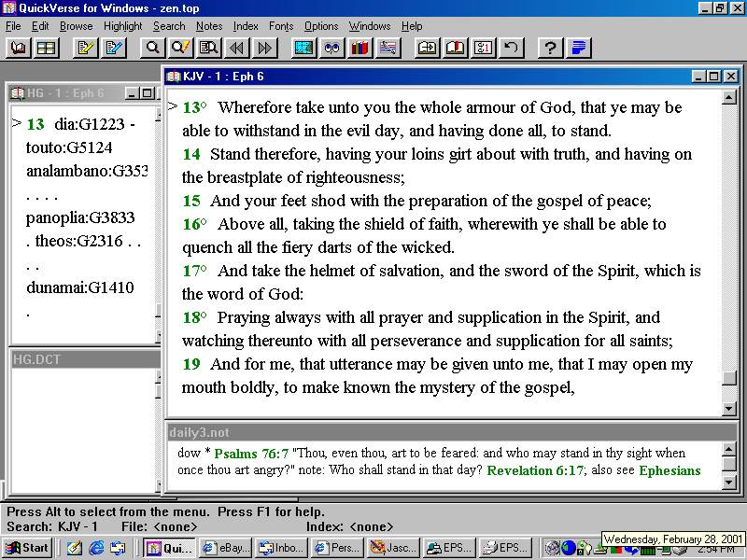
Task: Go back with the double left arrow icon
Action: pyautogui.click(x=237, y=48)
